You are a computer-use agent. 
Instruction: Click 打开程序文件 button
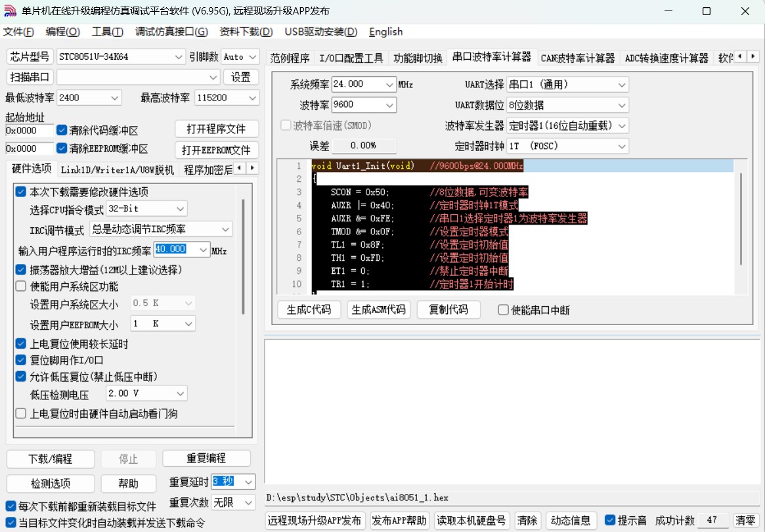tap(217, 129)
